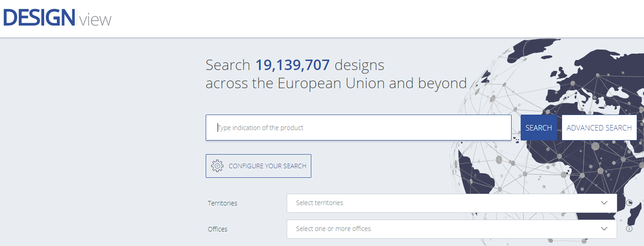Click the CONFIGURE YOUR SEARCH button text
This screenshot has height=246, width=644.
(267, 166)
